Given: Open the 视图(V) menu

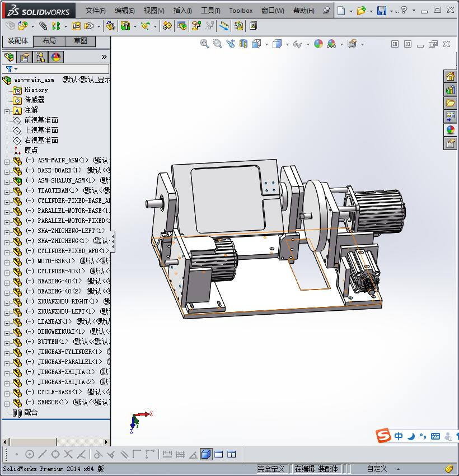Looking at the screenshot, I should pos(154,11).
